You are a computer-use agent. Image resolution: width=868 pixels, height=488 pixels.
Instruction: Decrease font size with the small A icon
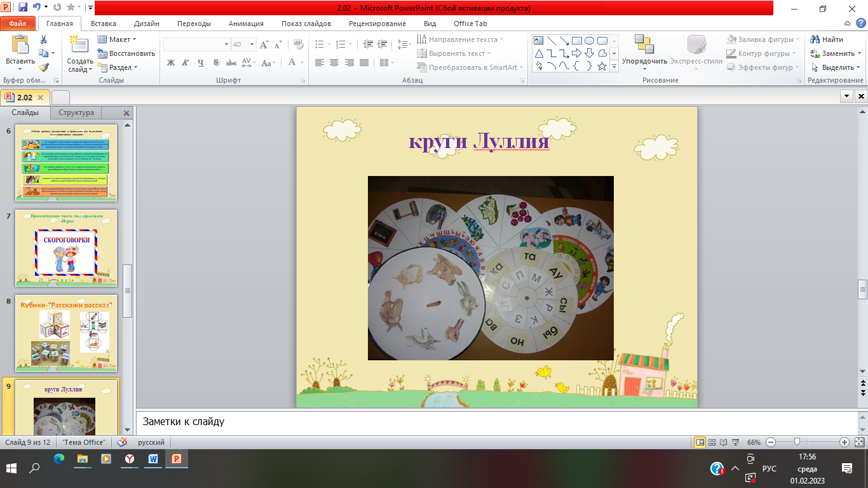[278, 44]
